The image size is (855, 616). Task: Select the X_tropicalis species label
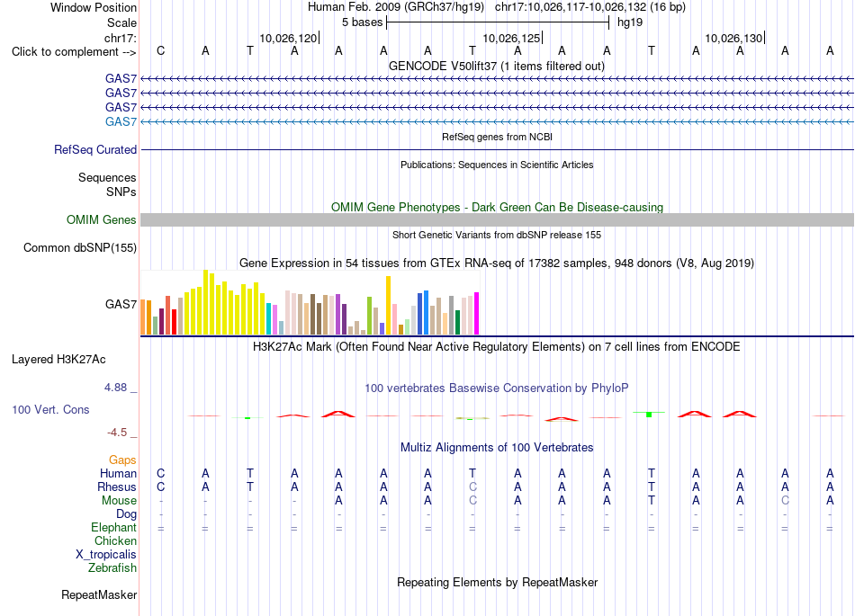pyautogui.click(x=106, y=555)
